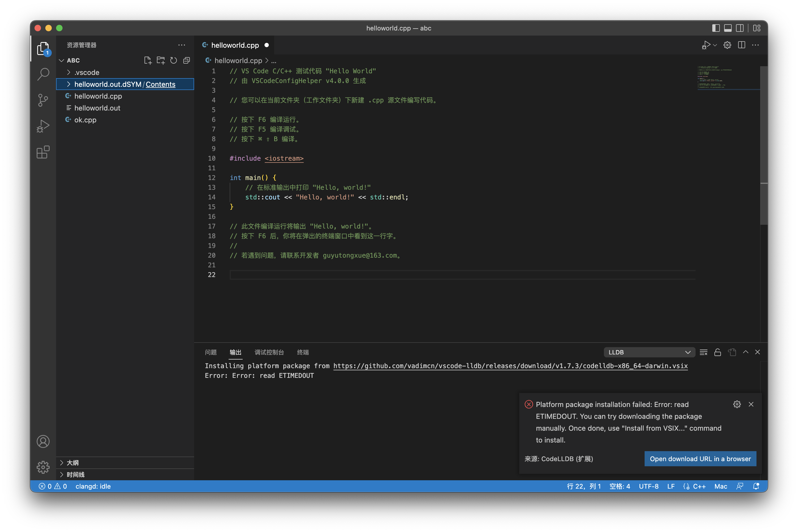798x532 pixels.
Task: Collapse all folders in Explorer
Action: click(x=186, y=60)
